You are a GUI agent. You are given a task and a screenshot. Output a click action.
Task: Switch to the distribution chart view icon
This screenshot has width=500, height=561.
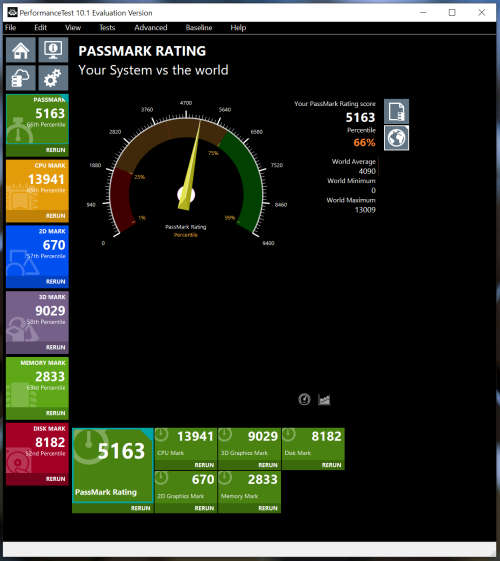(x=324, y=400)
